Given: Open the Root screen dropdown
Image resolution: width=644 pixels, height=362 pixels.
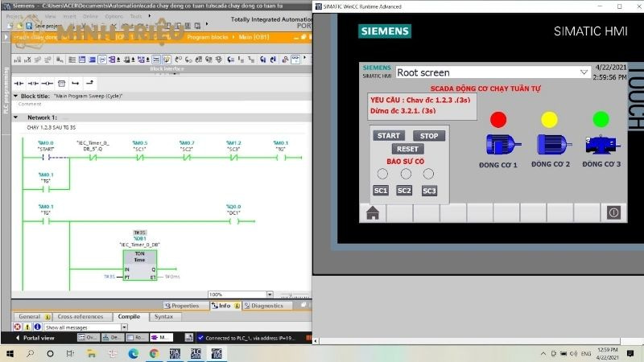Looking at the screenshot, I should pos(584,72).
